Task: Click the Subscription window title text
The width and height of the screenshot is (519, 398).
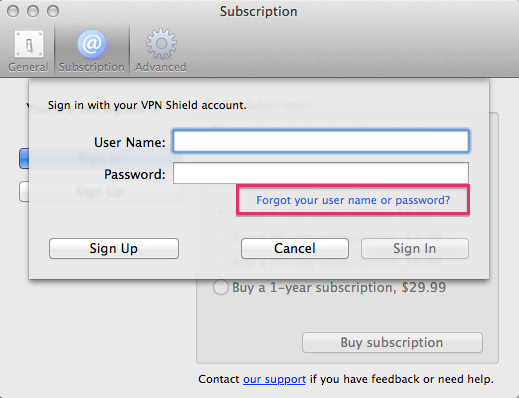Action: [258, 12]
